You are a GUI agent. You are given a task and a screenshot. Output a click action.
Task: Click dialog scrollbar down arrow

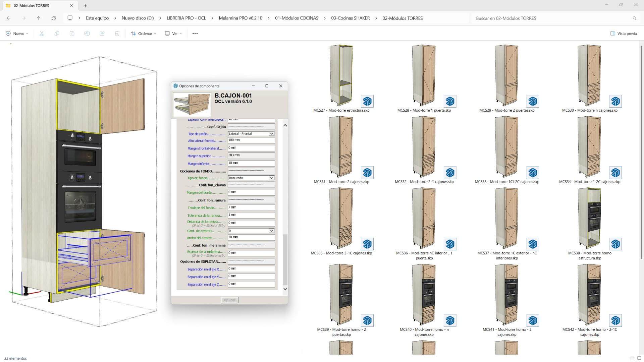tap(285, 289)
